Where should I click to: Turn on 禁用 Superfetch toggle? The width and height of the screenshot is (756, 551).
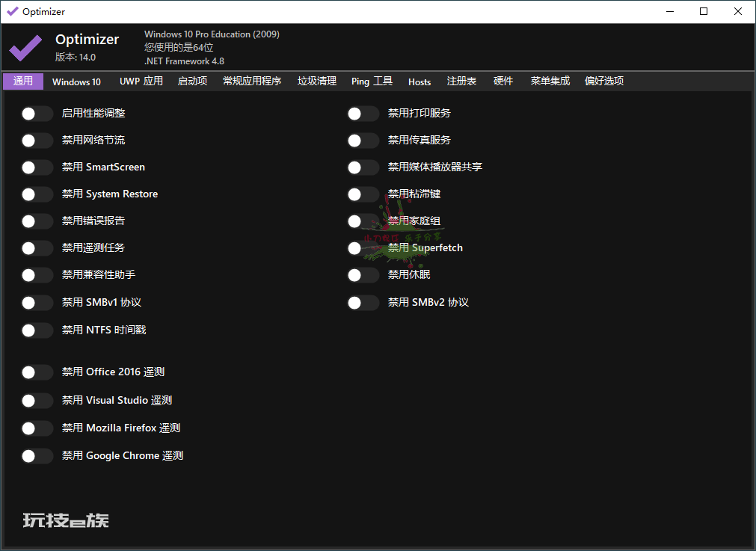tap(363, 248)
